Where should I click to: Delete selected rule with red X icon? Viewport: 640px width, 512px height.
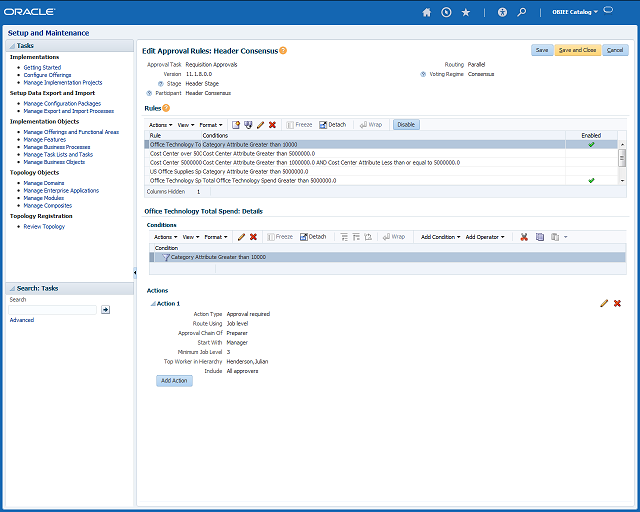click(x=272, y=125)
